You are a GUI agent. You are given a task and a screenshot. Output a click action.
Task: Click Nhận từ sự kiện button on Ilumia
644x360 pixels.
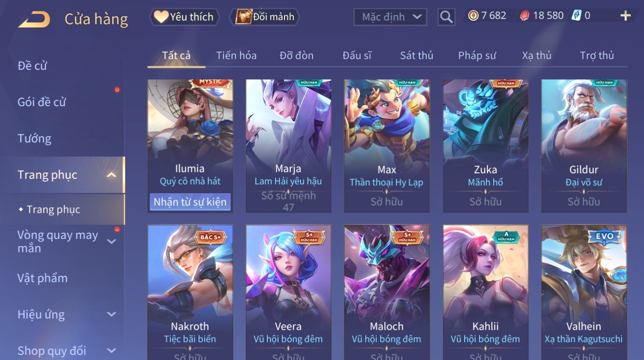190,202
